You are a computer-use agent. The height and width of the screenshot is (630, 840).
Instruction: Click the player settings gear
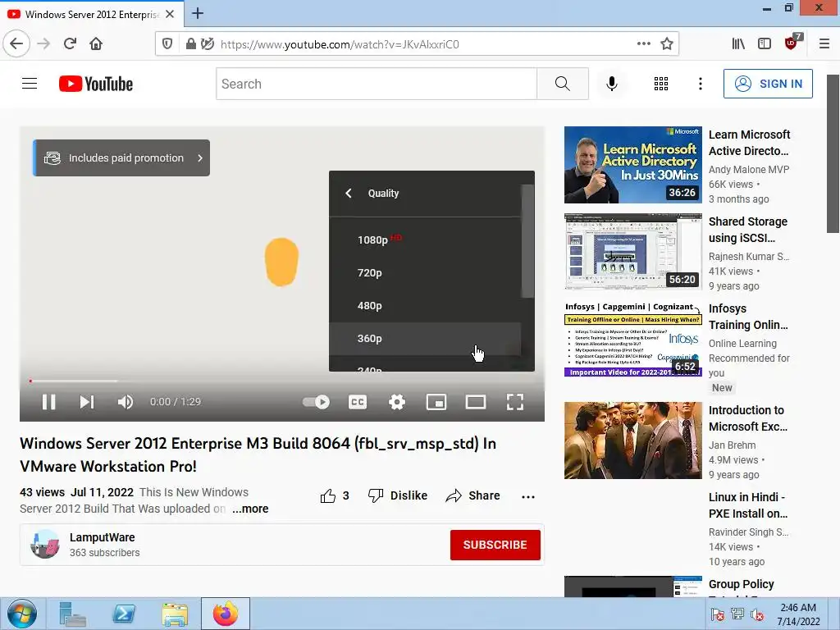397,402
